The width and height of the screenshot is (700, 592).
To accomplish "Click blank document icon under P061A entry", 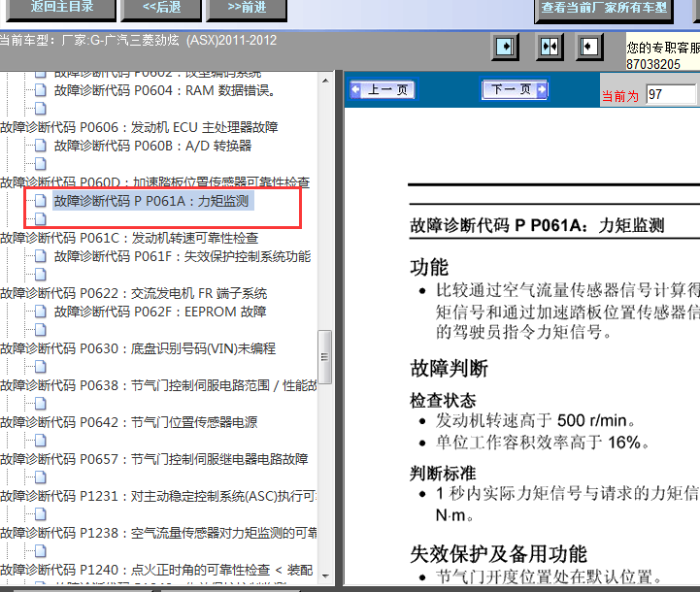I will [x=41, y=219].
